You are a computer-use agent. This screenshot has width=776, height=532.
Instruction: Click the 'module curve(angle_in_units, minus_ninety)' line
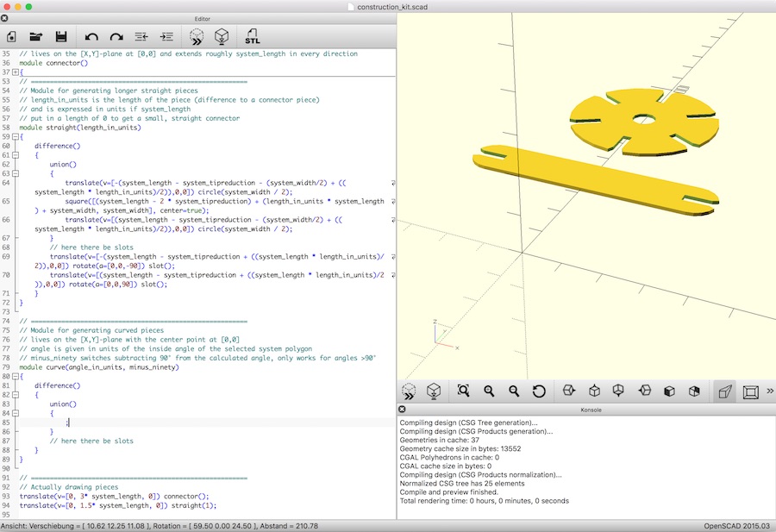point(99,367)
